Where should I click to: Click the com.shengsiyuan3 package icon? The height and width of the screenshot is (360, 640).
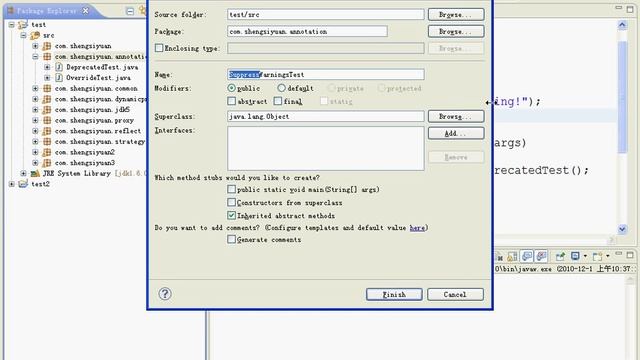pos(47,163)
